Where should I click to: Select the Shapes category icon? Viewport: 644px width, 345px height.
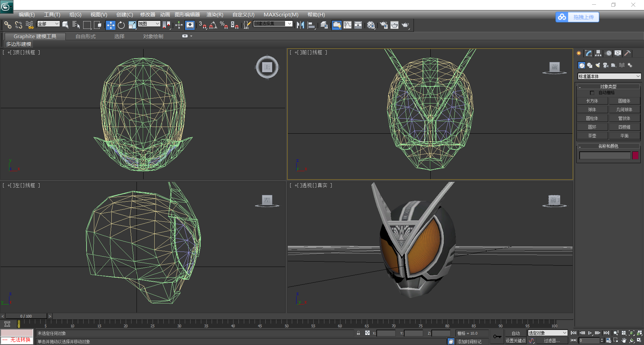click(x=590, y=65)
